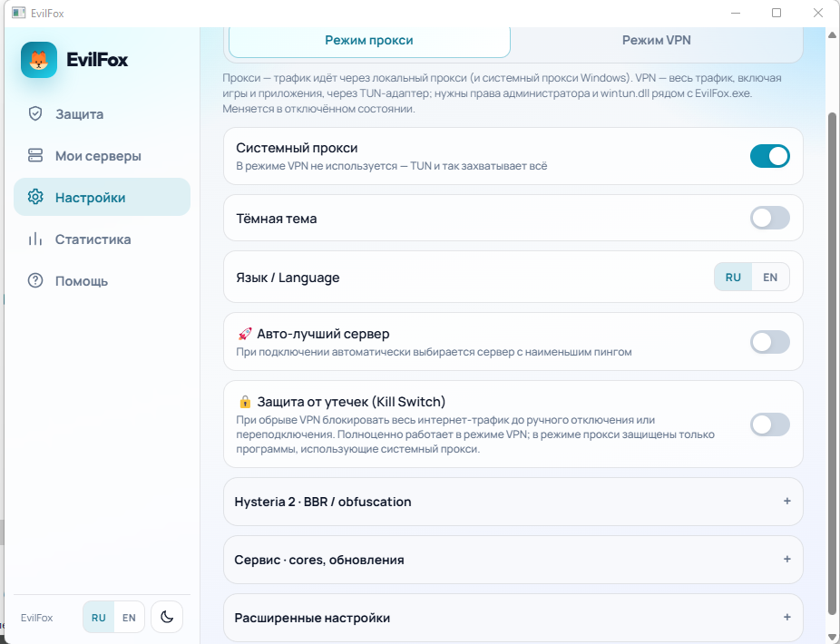
Task: Disable the Системный прокси switch
Action: 770,156
